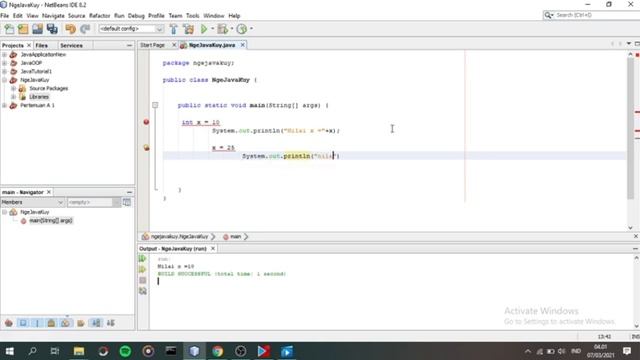Screen dimensions: 640x360
Task: Click the Re-run icon in the Output panel
Action: [142, 259]
